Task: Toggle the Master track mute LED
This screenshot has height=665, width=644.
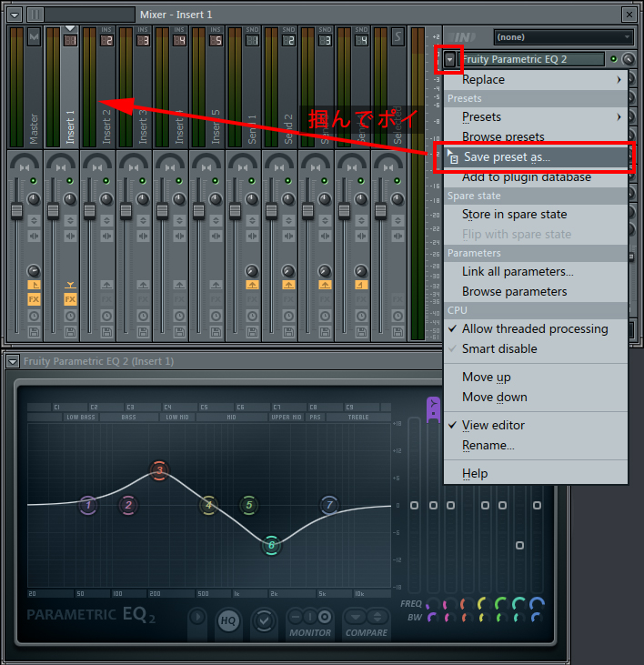Action: point(34,181)
